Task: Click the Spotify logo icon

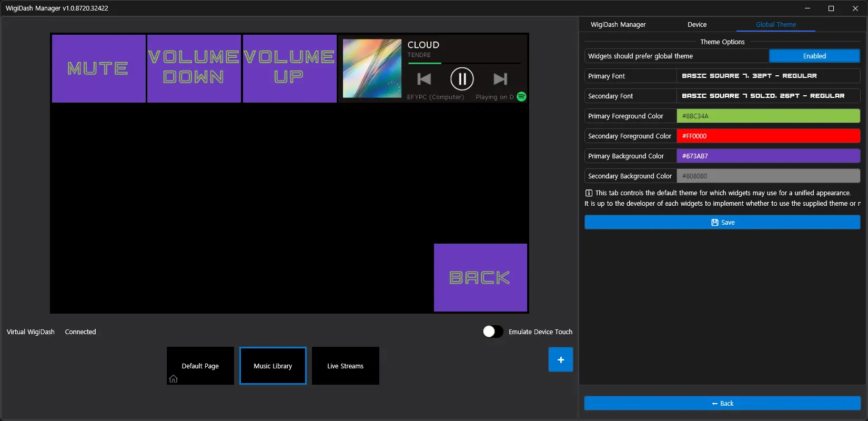Action: pyautogui.click(x=521, y=96)
